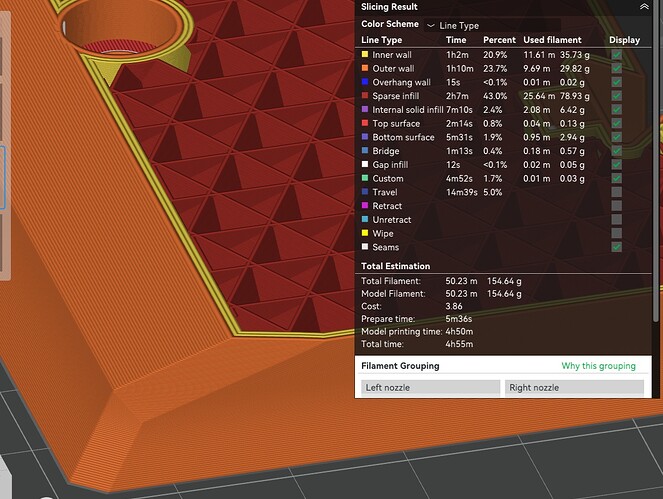
Task: Click the Top surface red swatch
Action: [365, 123]
